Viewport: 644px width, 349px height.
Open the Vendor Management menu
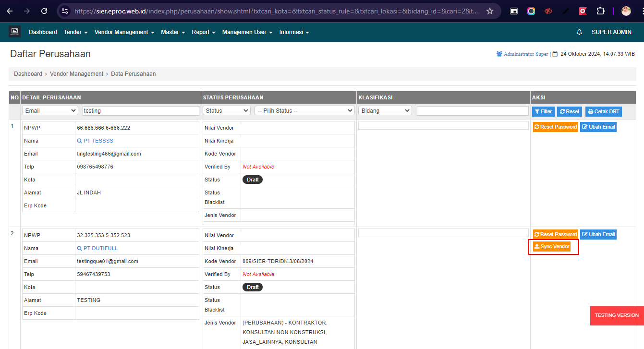(124, 32)
